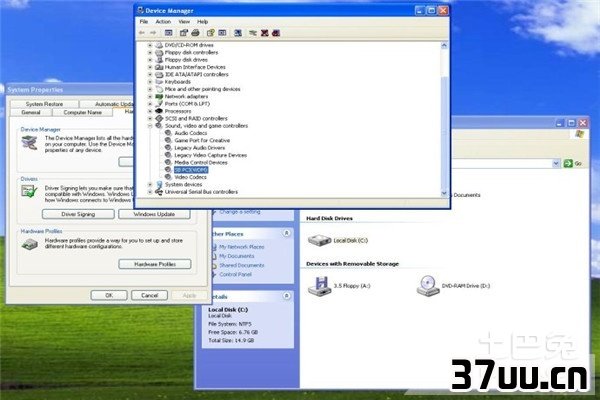The height and width of the screenshot is (400, 600).
Task: Select the highlighted SB PCI(WDM) device
Action: [x=191, y=170]
